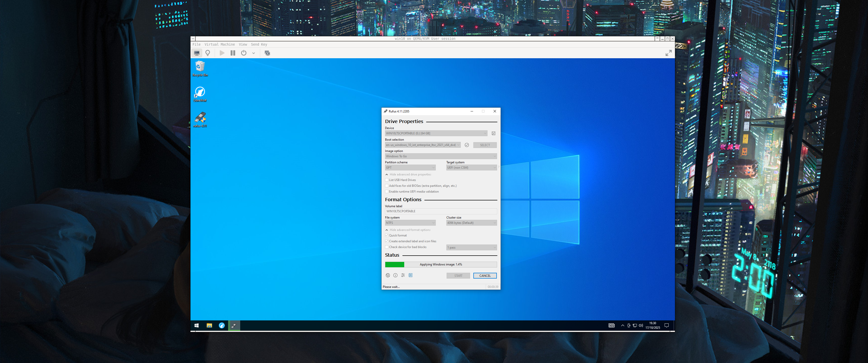This screenshot has height=363, width=868.
Task: Click the Volume label text field
Action: pos(441,211)
